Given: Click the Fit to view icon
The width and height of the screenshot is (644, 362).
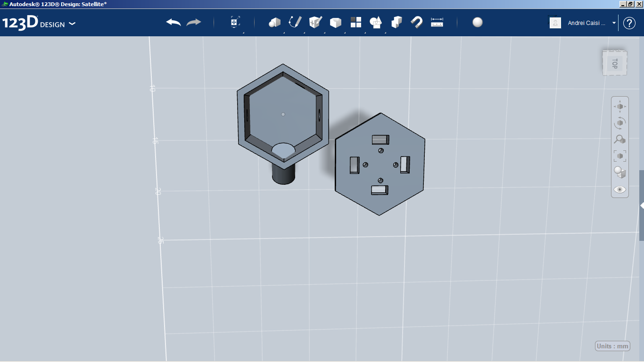Looking at the screenshot, I should pyautogui.click(x=620, y=156).
